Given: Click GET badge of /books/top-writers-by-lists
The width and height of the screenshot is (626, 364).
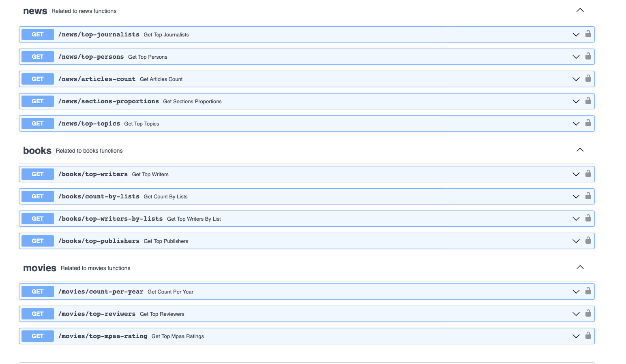Looking at the screenshot, I should pos(38,219).
